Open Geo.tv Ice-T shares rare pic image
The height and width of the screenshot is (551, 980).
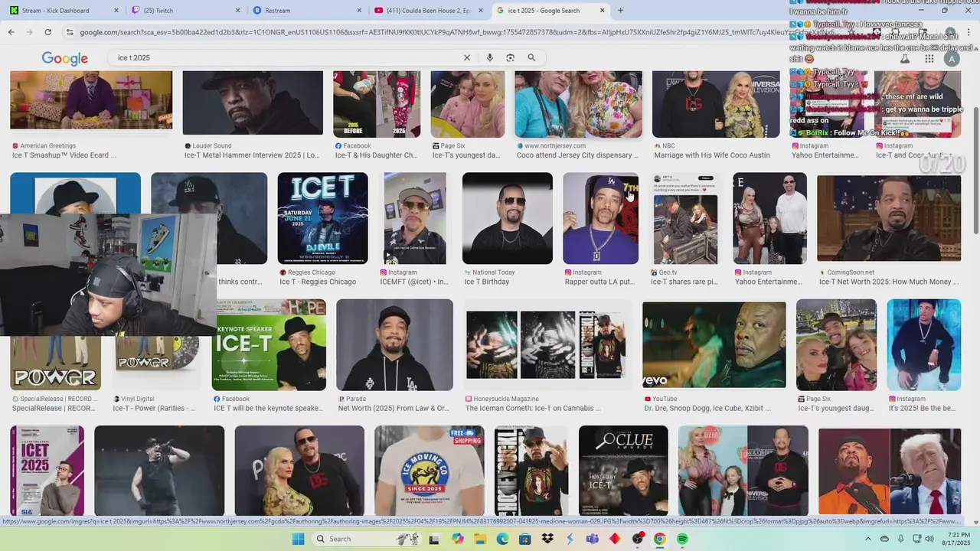point(685,218)
